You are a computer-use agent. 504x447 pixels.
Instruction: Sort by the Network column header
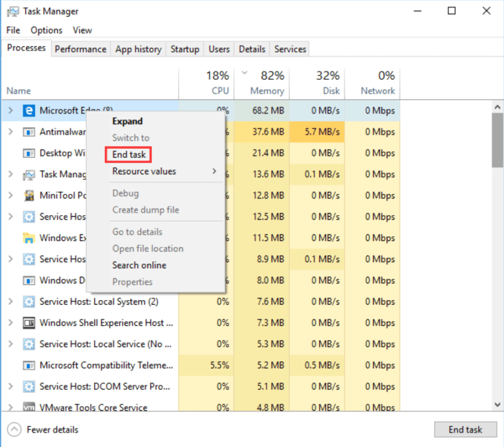tap(373, 83)
